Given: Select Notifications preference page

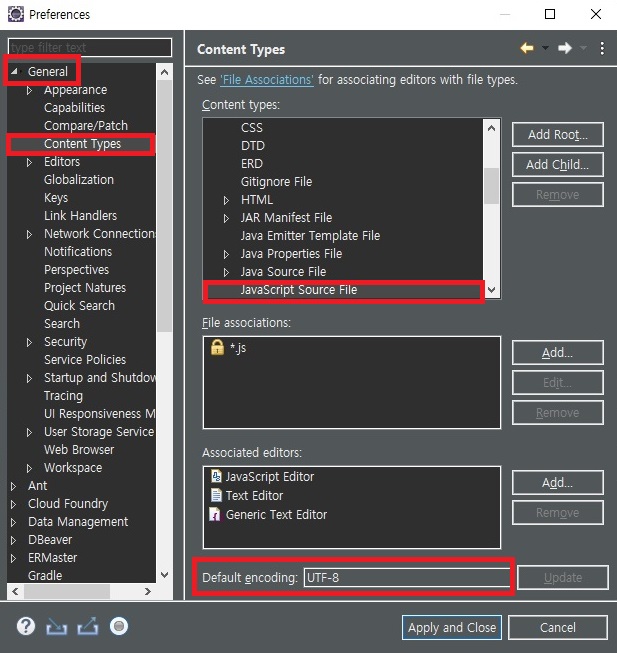Looking at the screenshot, I should (78, 252).
